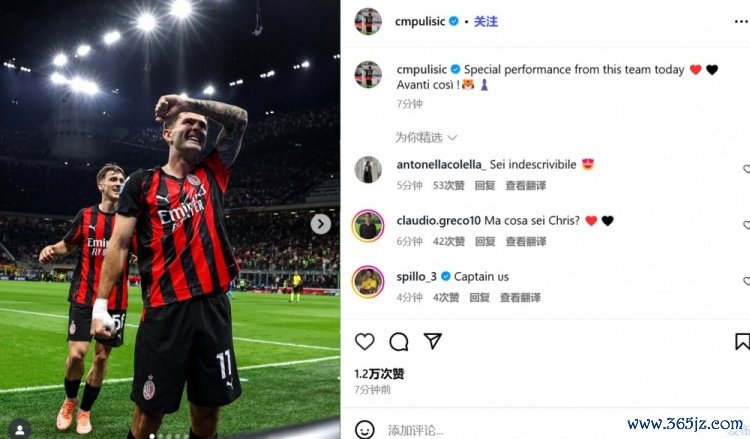Open comment bubble icon under post
Image resolution: width=750 pixels, height=439 pixels.
[x=398, y=341]
